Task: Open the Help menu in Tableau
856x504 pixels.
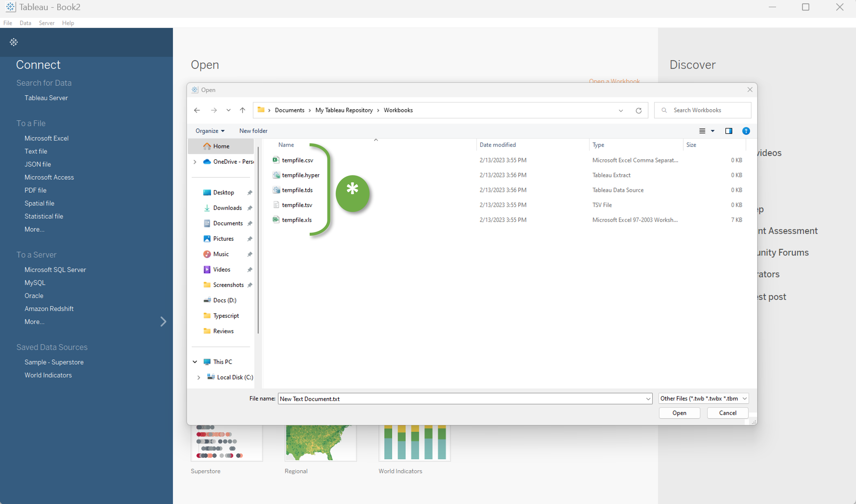Action: pyautogui.click(x=68, y=23)
